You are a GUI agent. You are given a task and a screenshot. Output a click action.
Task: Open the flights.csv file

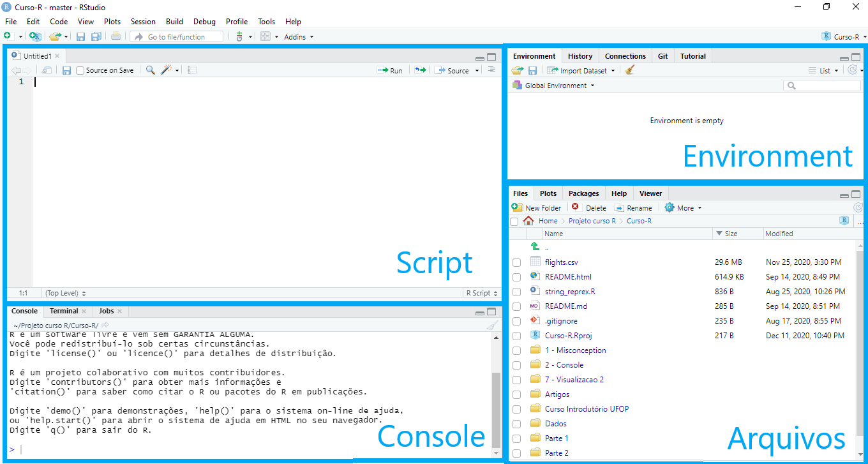tap(561, 262)
